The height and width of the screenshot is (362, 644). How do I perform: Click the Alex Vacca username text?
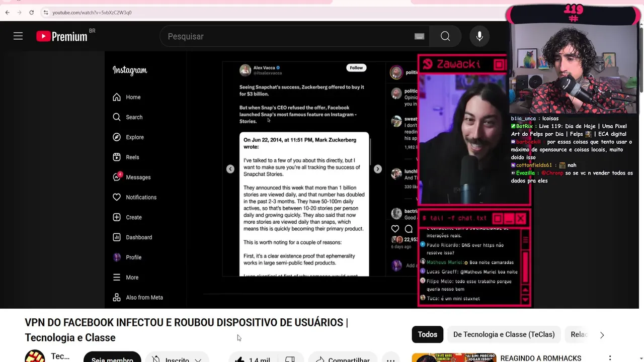tap(264, 68)
